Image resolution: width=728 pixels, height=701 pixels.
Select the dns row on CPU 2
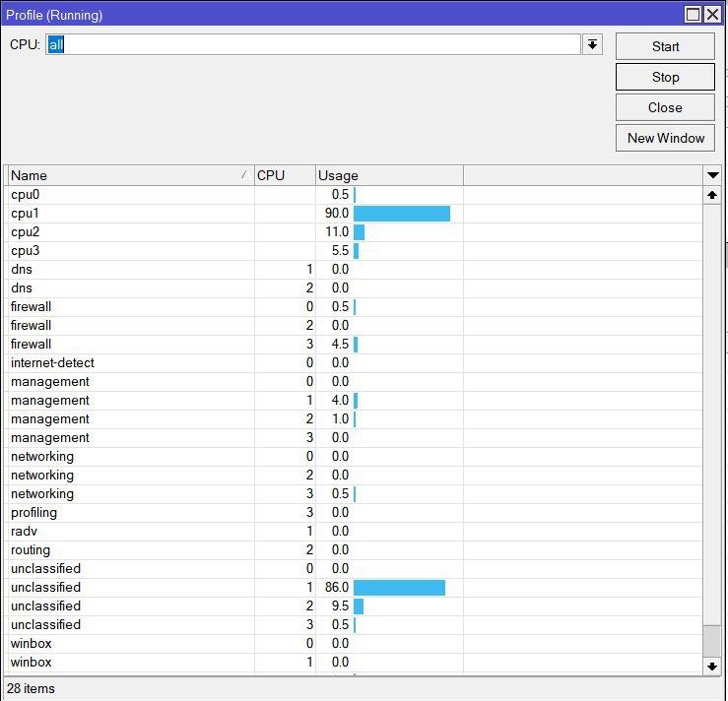pos(356,288)
